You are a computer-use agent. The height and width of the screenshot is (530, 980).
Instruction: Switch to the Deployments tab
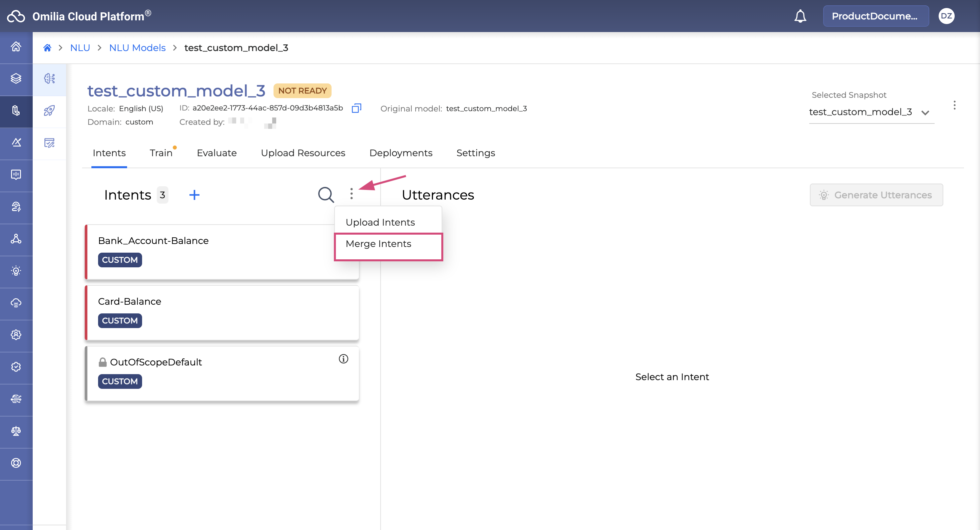(x=401, y=153)
